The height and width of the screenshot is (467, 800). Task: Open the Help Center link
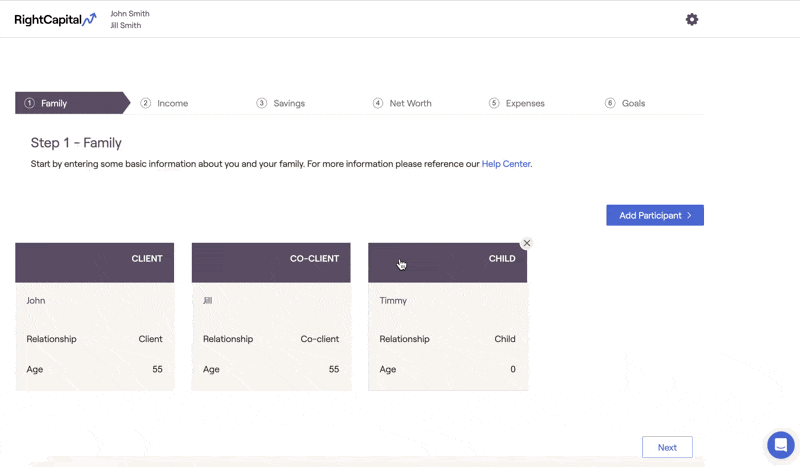pyautogui.click(x=506, y=164)
